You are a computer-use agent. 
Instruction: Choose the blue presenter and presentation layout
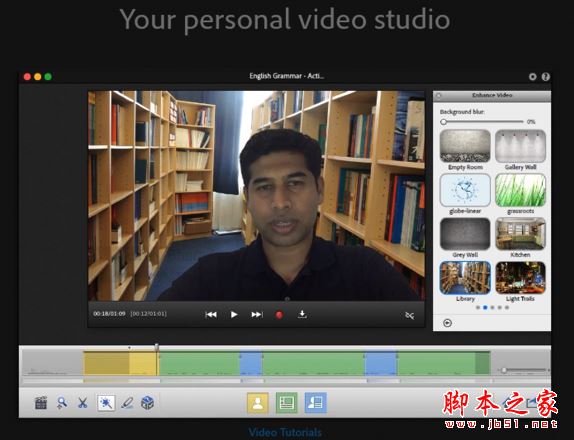315,403
